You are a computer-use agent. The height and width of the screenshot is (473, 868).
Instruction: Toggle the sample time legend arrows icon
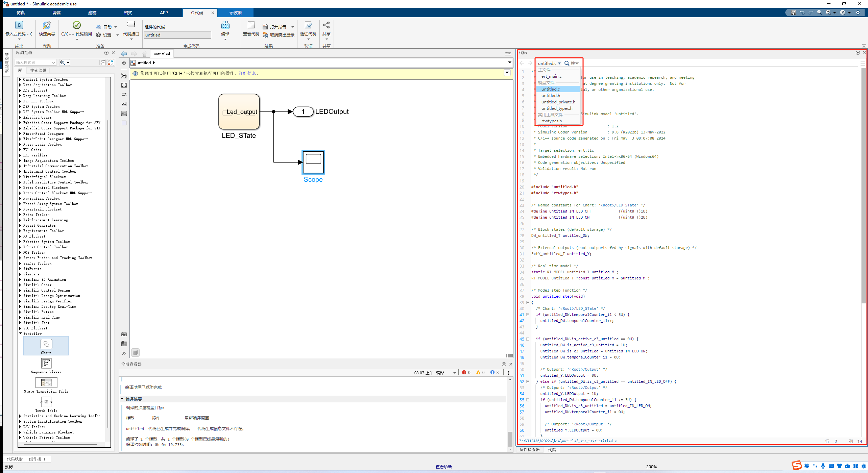pyautogui.click(x=124, y=95)
